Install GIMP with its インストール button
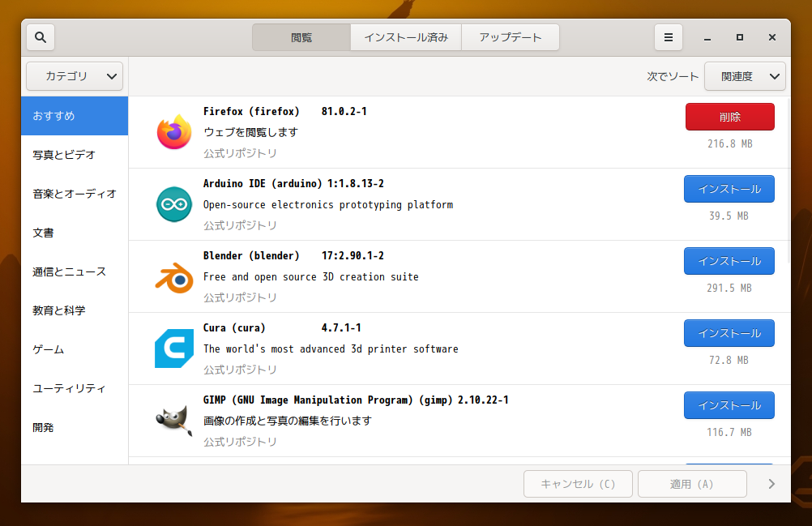The image size is (812, 526). coord(729,405)
